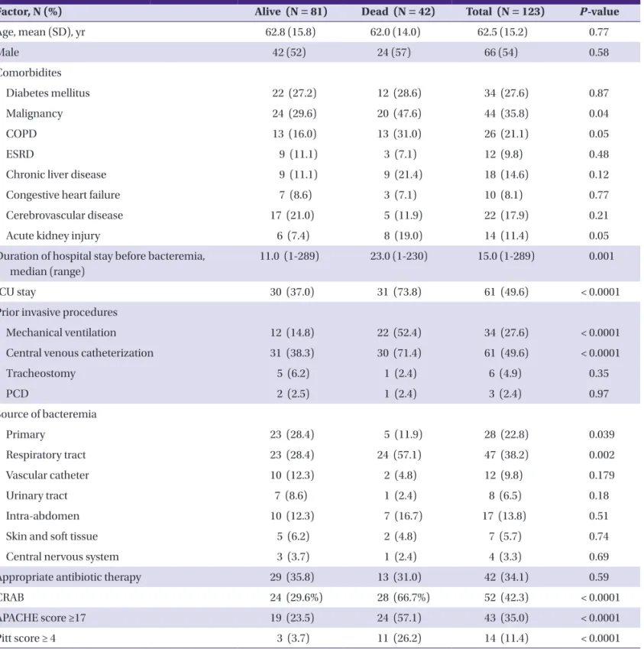
Task: Select the 'Diabetes mellitus' row label
Action: pyautogui.click(x=47, y=93)
